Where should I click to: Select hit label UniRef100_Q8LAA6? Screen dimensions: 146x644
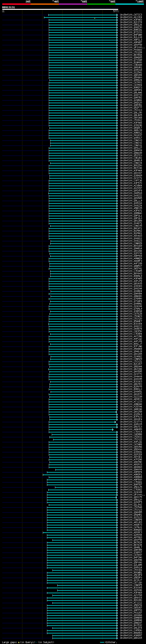(x=131, y=93)
